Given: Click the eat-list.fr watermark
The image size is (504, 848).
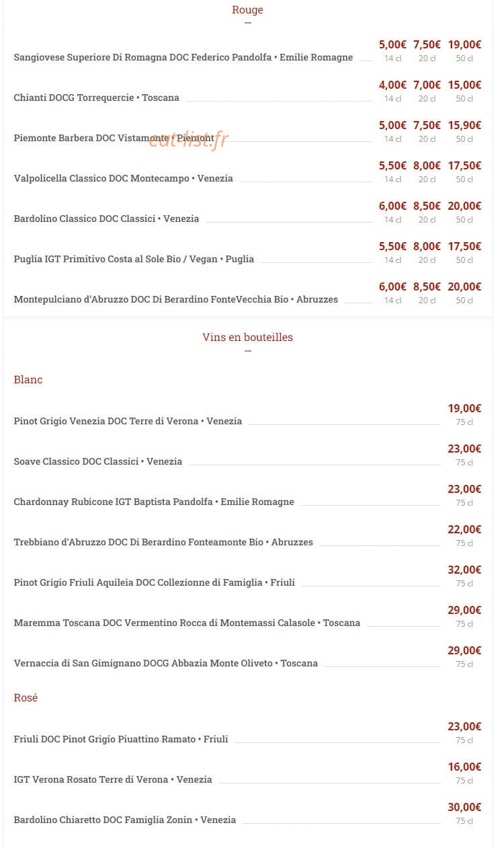Looking at the screenshot, I should pos(189,139).
